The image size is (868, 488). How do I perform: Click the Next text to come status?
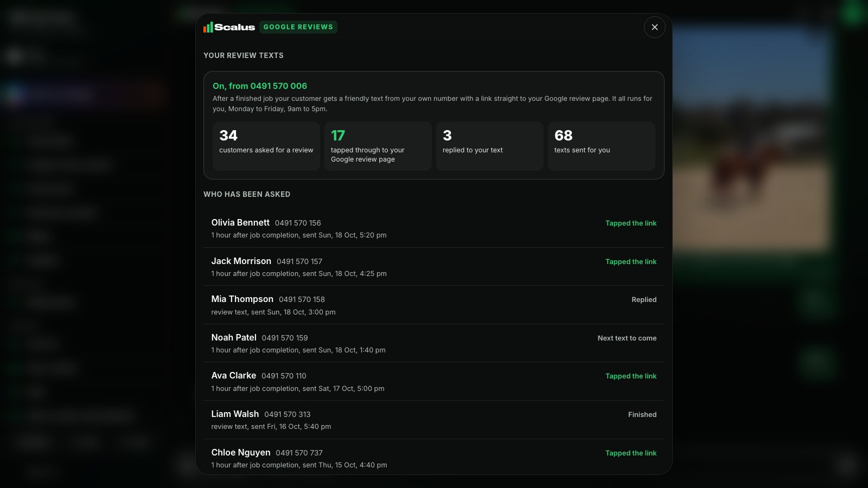pyautogui.click(x=627, y=338)
